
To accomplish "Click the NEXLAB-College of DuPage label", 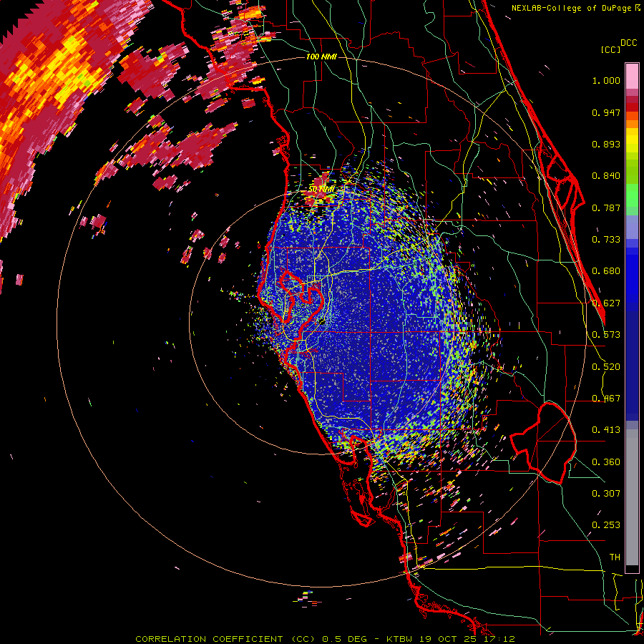I will 575,8.
